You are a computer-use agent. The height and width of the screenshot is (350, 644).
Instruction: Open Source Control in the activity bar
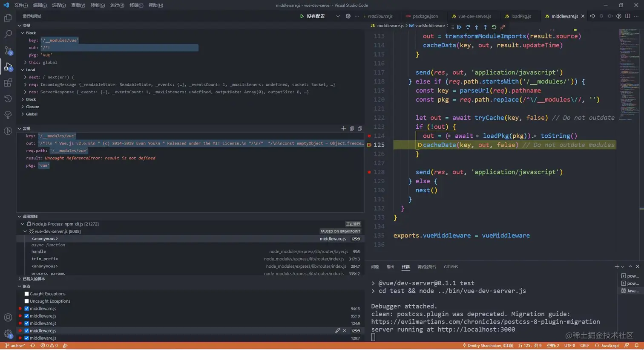coord(8,50)
